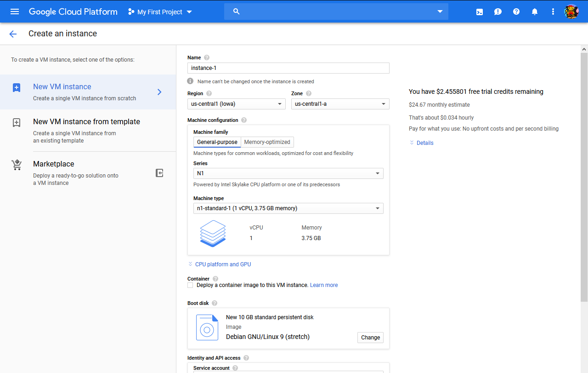Open the My First Project selector
This screenshot has width=588, height=373.
(160, 12)
